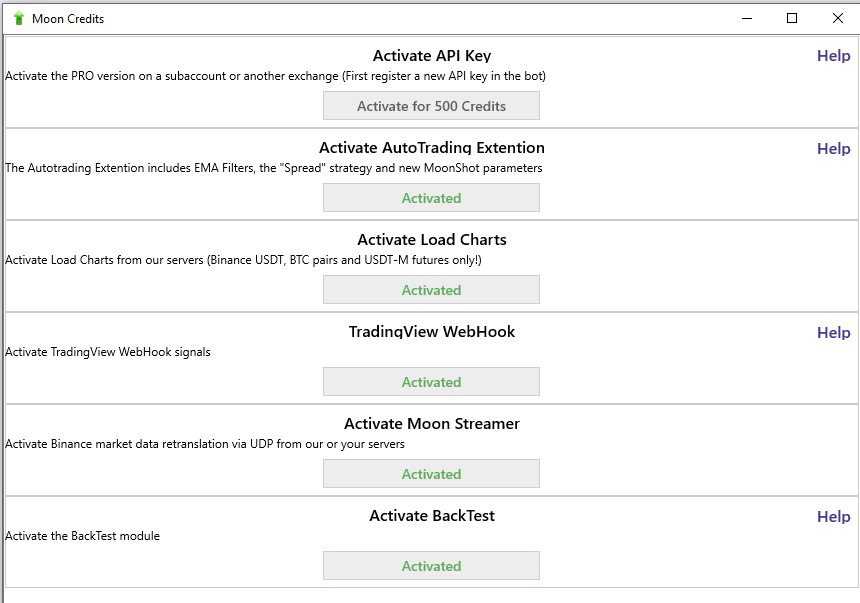The height and width of the screenshot is (603, 860).
Task: Click Activated button under AutoTrading Extention
Action: [431, 198]
